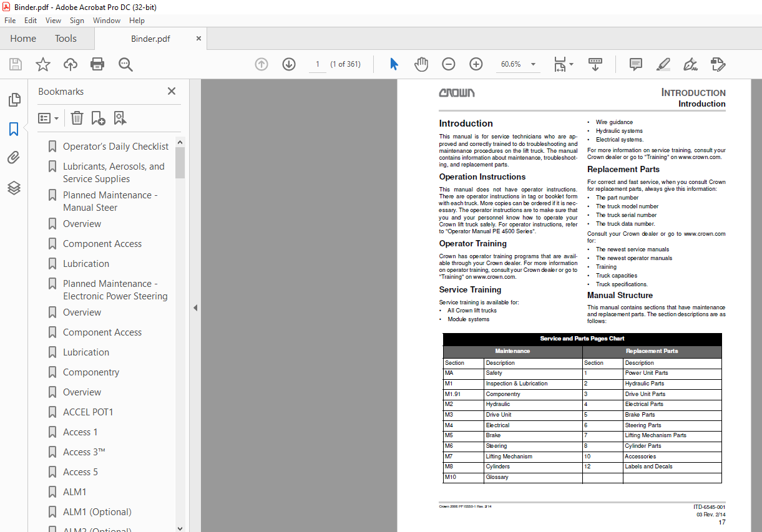Add a comment with the speech bubble icon
The height and width of the screenshot is (532, 762).
pyautogui.click(x=636, y=64)
